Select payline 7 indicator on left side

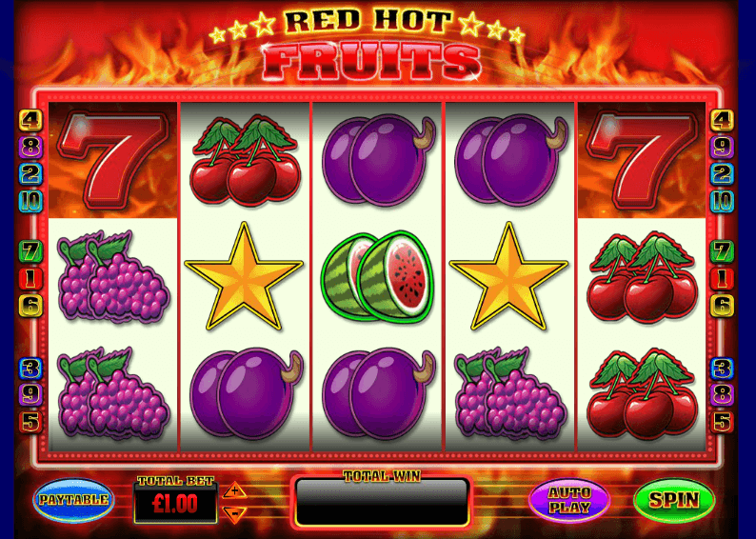(30, 251)
